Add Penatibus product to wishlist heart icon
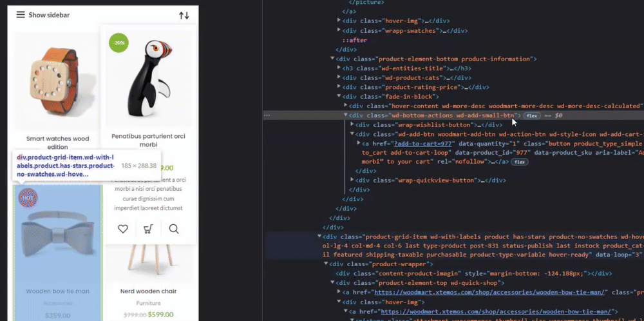This screenshot has width=644, height=321. coord(123,229)
